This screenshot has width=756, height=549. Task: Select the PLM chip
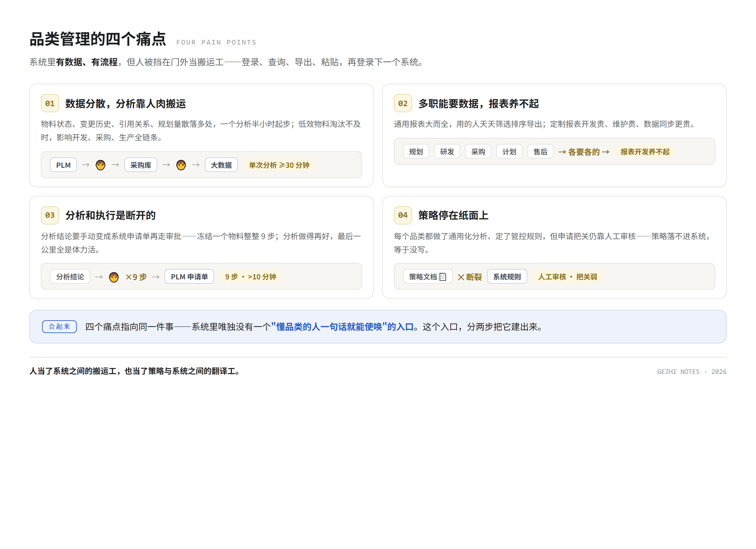pyautogui.click(x=63, y=165)
